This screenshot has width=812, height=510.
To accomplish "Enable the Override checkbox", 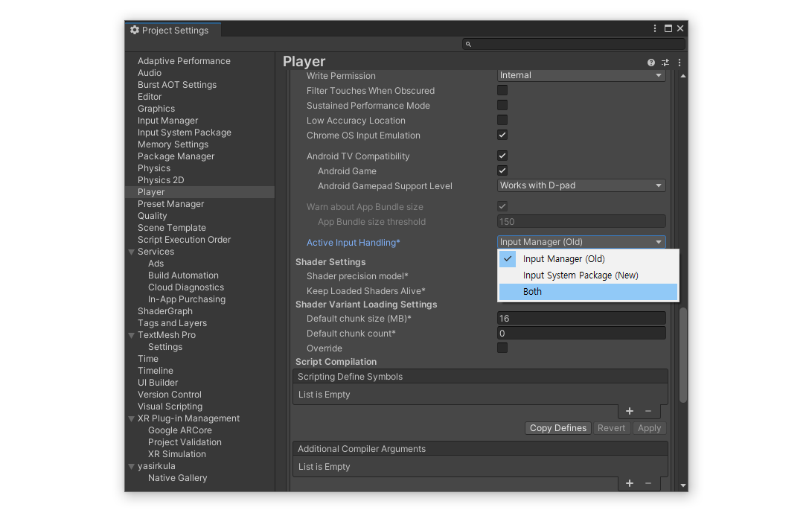I will (502, 348).
